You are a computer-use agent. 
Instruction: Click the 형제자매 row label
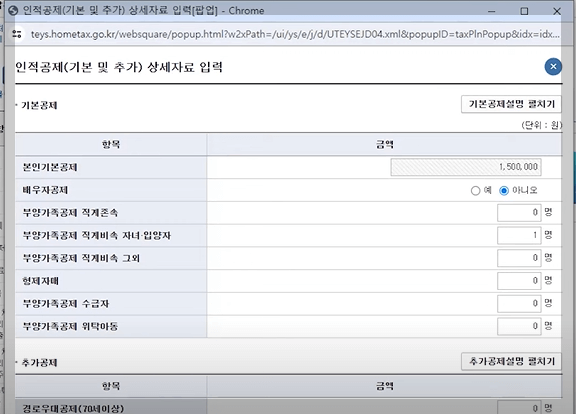point(41,281)
